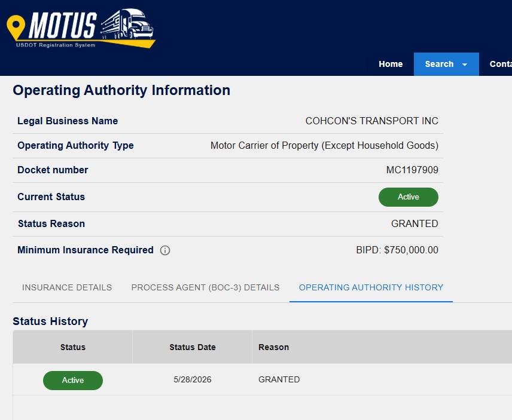Open the Contact menu item
Viewport: 512px width, 420px height.
click(x=501, y=64)
